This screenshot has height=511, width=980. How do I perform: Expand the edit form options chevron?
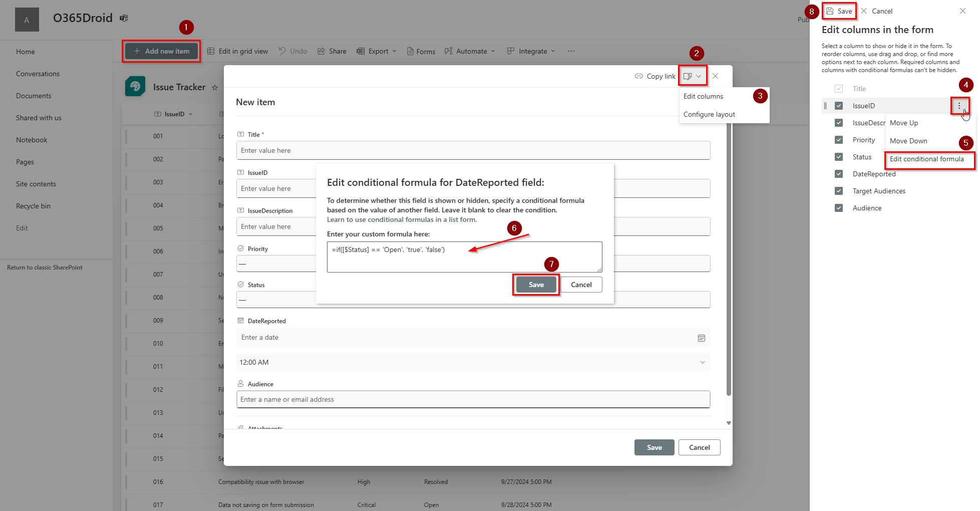click(x=700, y=76)
